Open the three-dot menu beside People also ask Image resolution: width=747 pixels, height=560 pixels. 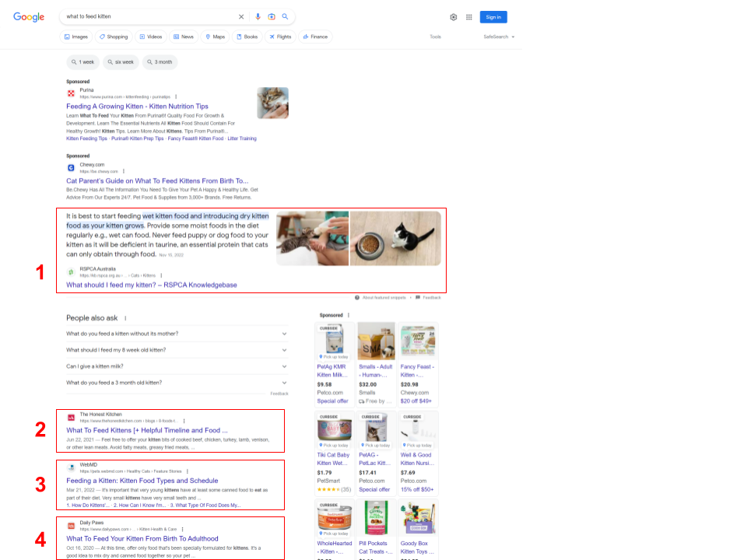click(x=124, y=320)
